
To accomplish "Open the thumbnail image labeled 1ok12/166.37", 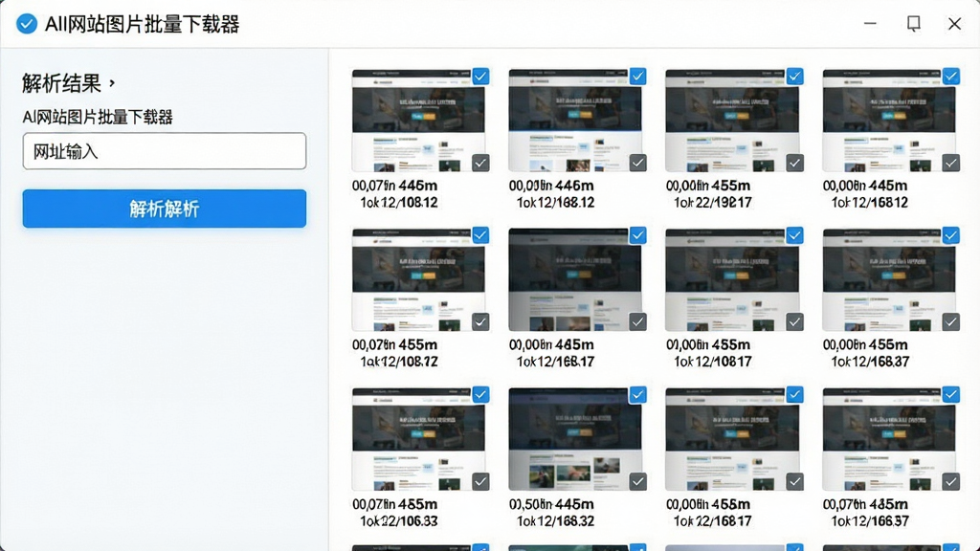I will tap(889, 439).
